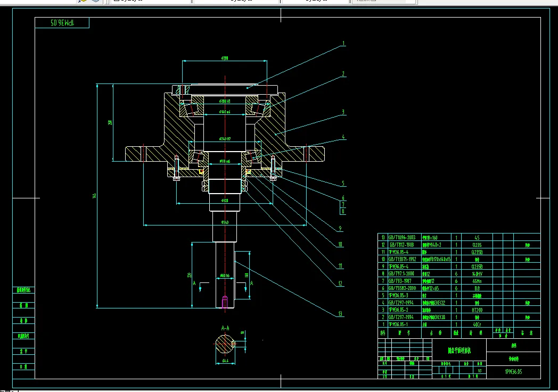Select the bearing 30322 name cell
This screenshot has width=558, height=392.
[x=436, y=303]
